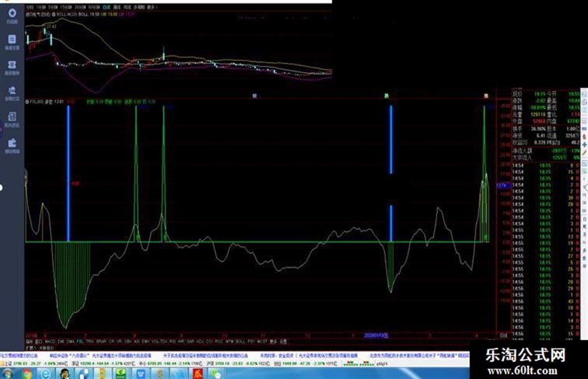The width and height of the screenshot is (588, 379).
Task: Select the pencil drawing icon in right toolbar
Action: coord(584,152)
